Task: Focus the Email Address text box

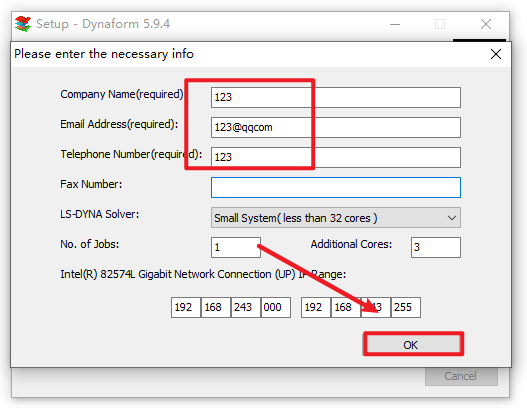Action: tap(336, 127)
